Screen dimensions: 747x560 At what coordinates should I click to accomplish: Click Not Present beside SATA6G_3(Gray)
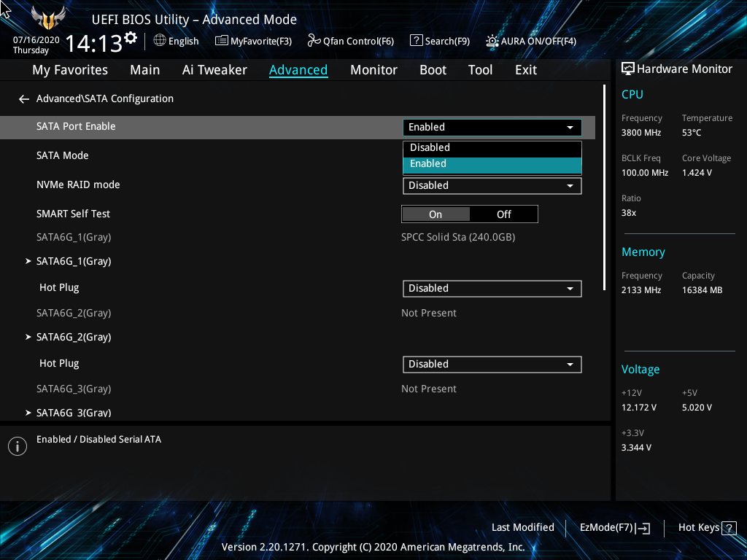(x=429, y=389)
